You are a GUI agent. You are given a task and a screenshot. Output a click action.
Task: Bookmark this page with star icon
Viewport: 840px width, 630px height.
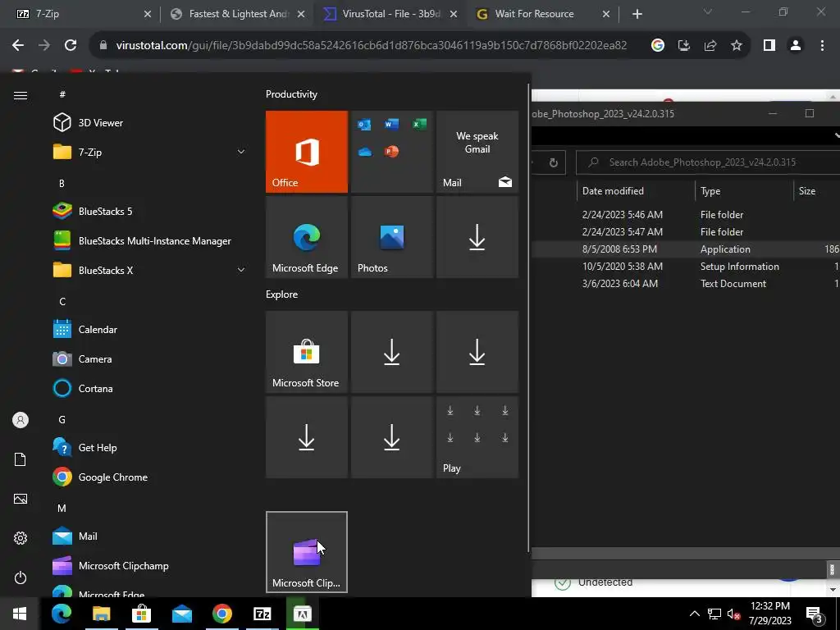tap(737, 46)
